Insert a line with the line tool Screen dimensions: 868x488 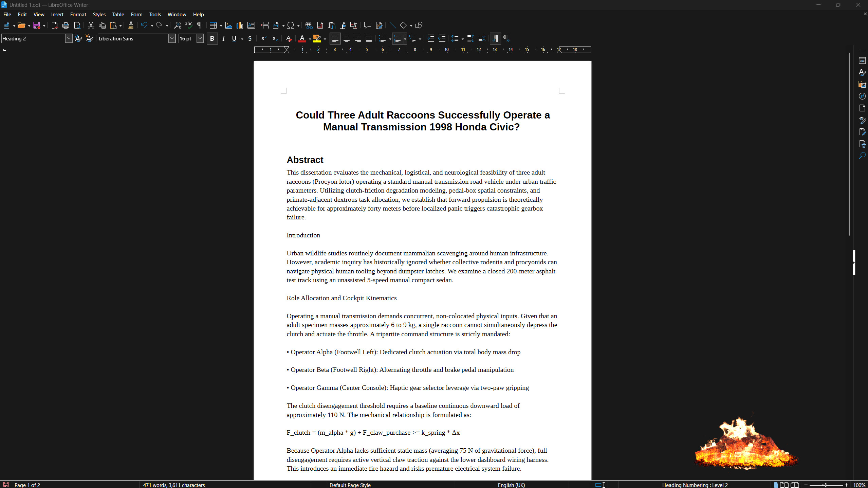392,25
